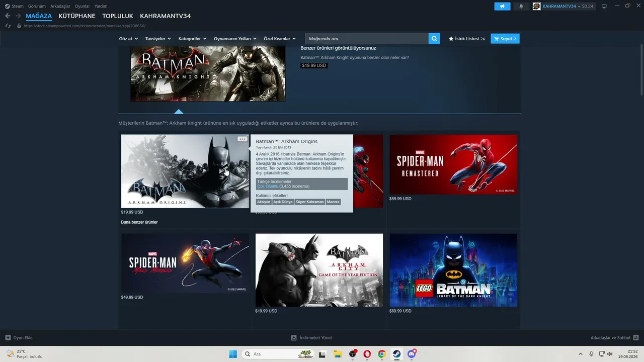
Task: Open the Arkham City GOTY Edition thumbnail
Action: point(319,270)
